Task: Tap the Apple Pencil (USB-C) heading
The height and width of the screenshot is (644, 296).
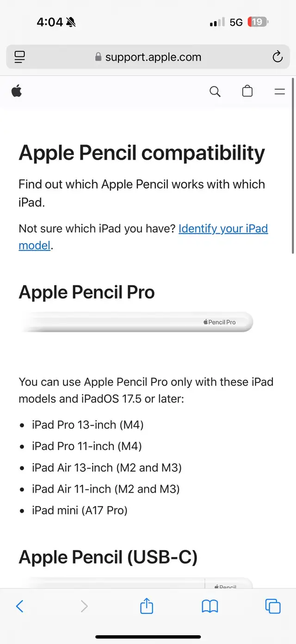Action: 108,557
